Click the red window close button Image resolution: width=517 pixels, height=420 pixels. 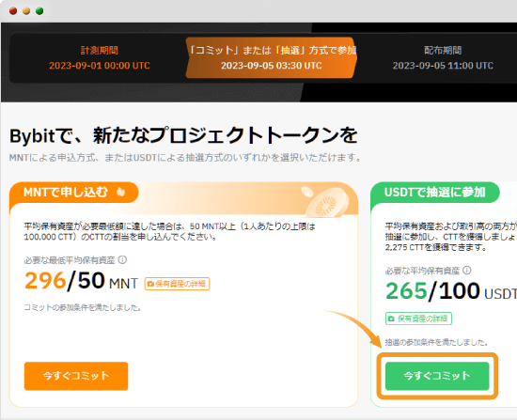click(13, 11)
